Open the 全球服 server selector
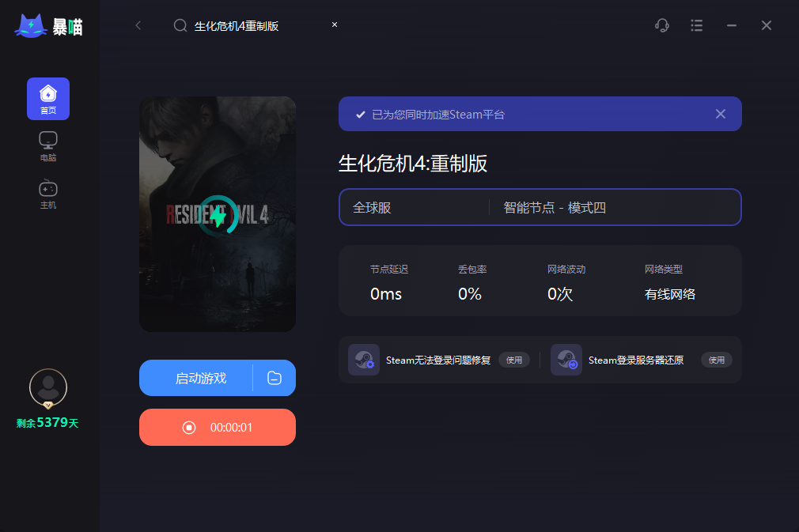This screenshot has width=799, height=532. pos(414,208)
